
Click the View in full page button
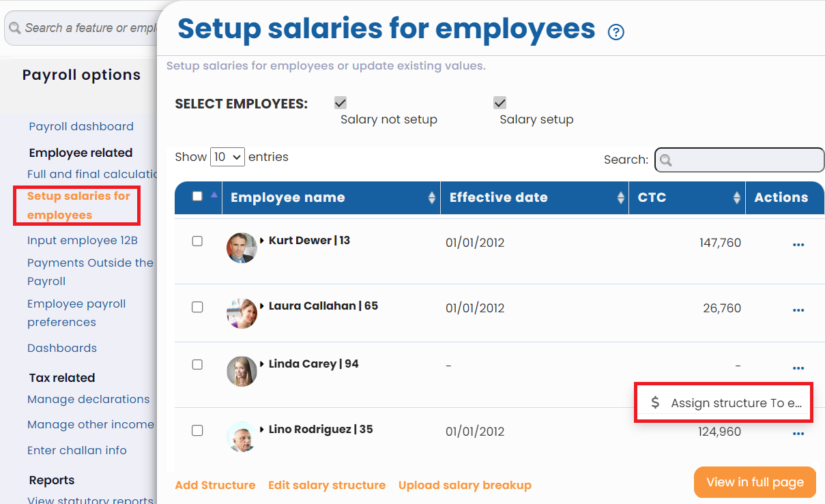coord(755,482)
